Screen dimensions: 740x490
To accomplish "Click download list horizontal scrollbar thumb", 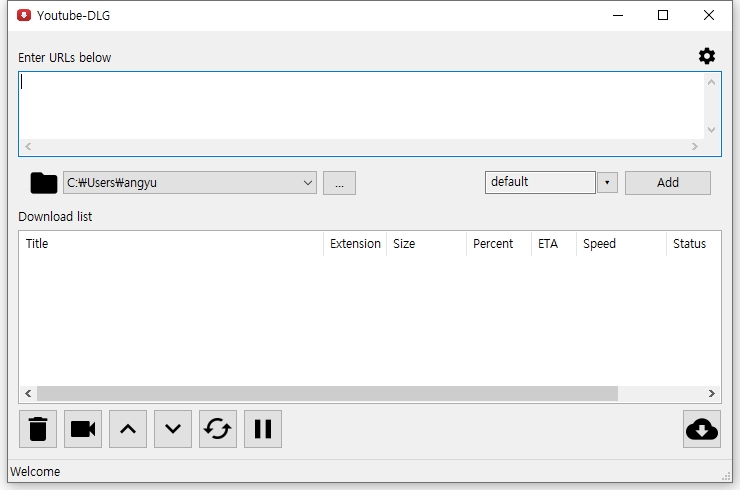I will pyautogui.click(x=328, y=393).
